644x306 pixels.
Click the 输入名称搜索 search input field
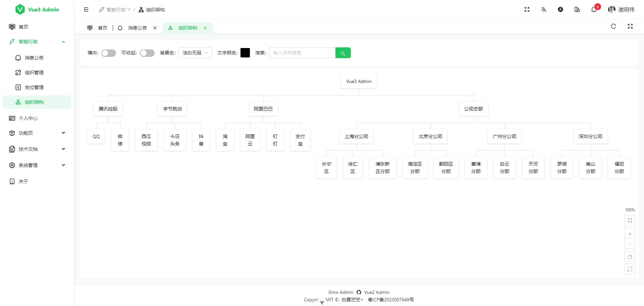(302, 53)
